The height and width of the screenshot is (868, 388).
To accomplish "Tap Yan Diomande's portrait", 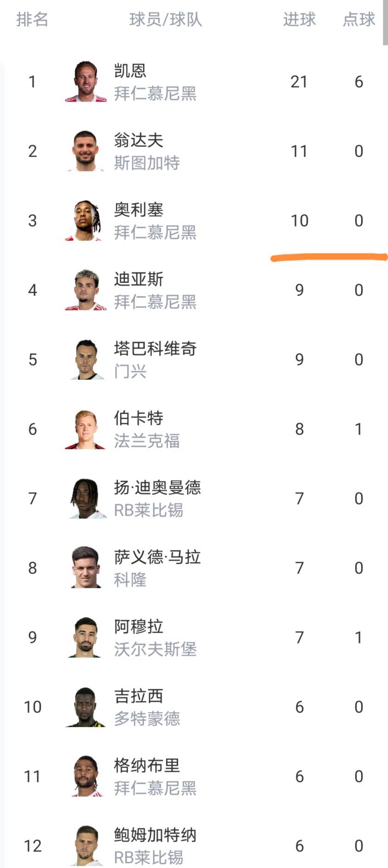I will pyautogui.click(x=86, y=498).
